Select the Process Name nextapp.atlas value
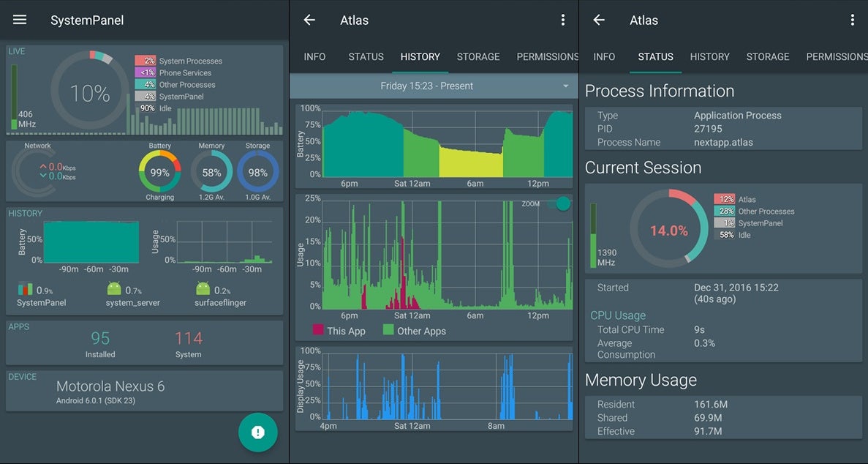This screenshot has width=868, height=464. [x=723, y=143]
